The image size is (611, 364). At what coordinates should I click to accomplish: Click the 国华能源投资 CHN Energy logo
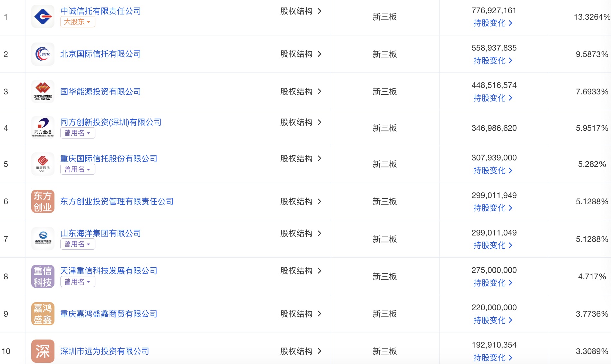(x=43, y=91)
